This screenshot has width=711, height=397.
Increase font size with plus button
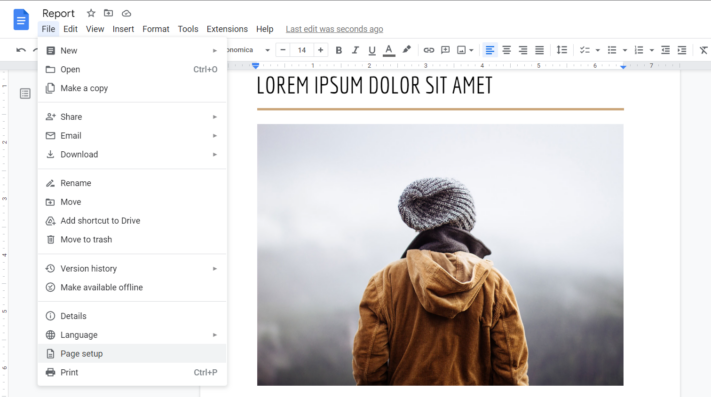point(321,50)
